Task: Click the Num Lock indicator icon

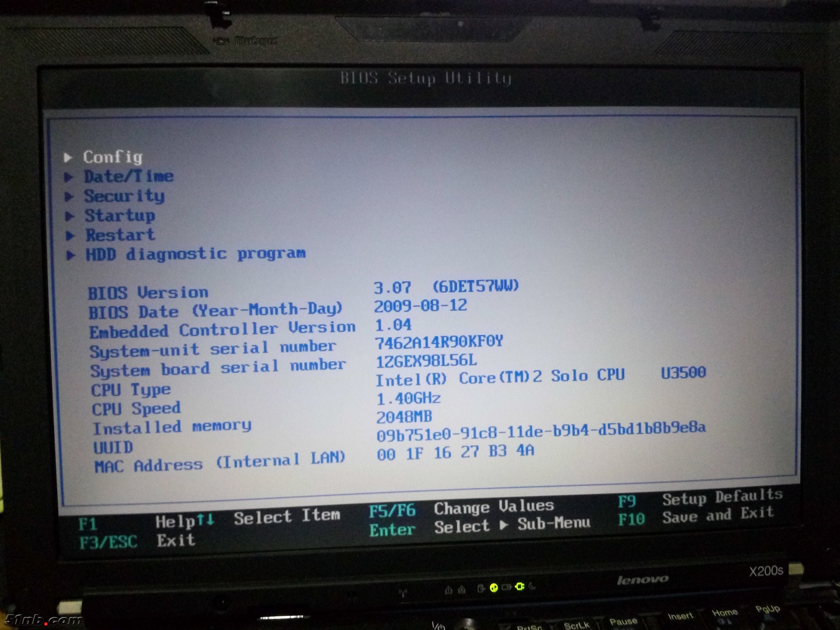Action: coord(449,590)
